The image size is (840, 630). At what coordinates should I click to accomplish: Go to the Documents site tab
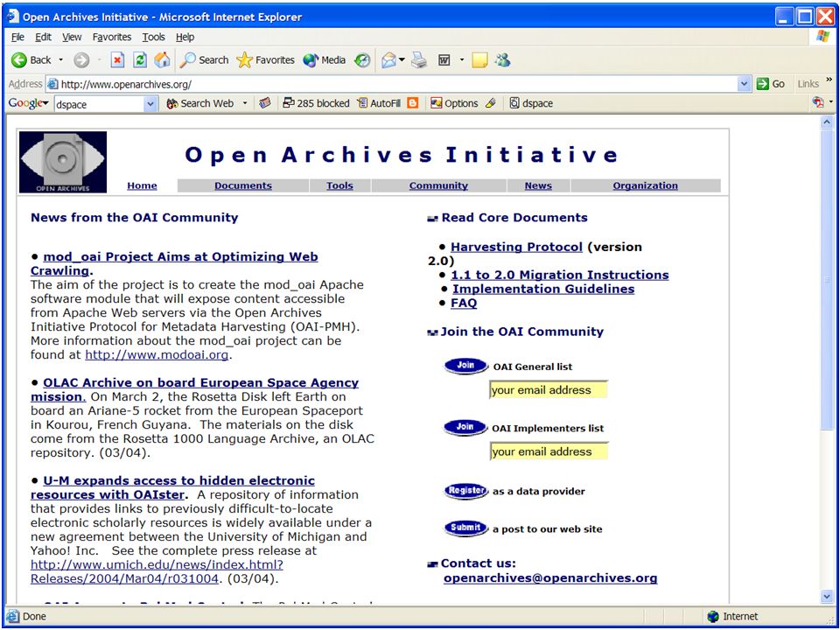tap(243, 185)
